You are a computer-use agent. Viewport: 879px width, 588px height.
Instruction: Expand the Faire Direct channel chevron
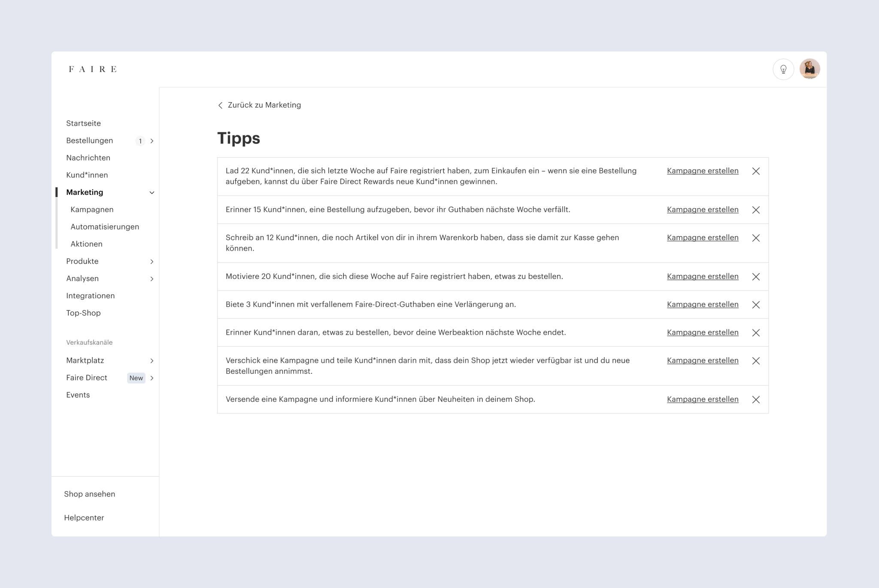pos(152,378)
